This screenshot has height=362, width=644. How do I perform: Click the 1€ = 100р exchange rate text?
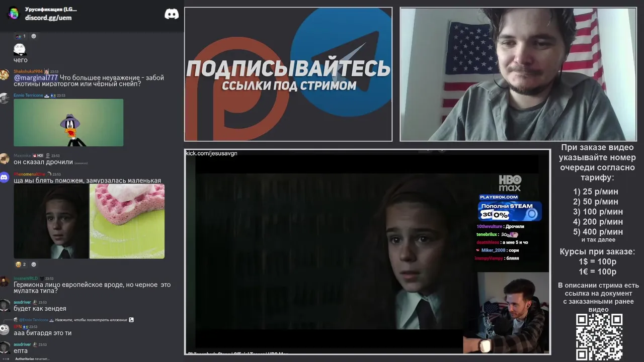click(x=597, y=271)
